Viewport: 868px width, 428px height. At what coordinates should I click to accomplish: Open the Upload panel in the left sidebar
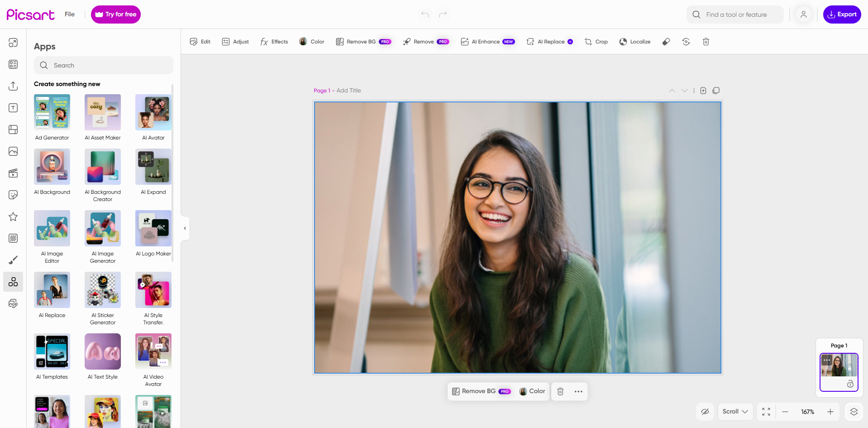click(13, 86)
